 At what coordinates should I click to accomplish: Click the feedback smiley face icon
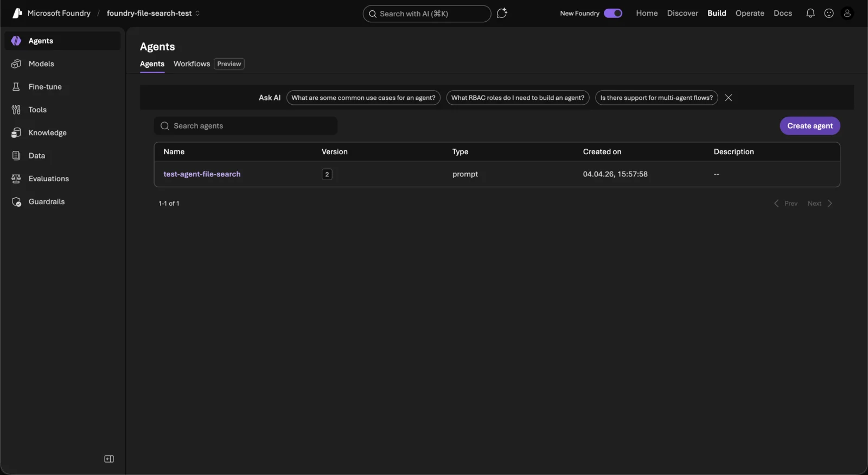click(828, 13)
